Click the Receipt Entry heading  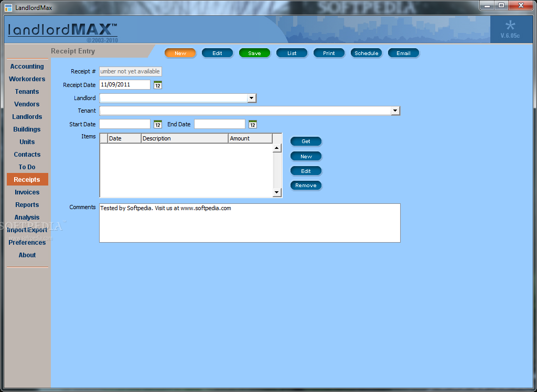point(73,51)
